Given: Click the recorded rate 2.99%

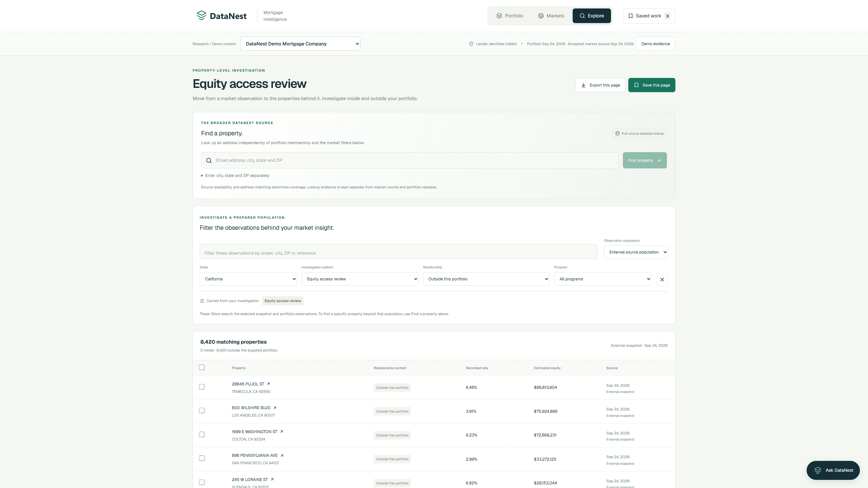Looking at the screenshot, I should (x=471, y=459).
